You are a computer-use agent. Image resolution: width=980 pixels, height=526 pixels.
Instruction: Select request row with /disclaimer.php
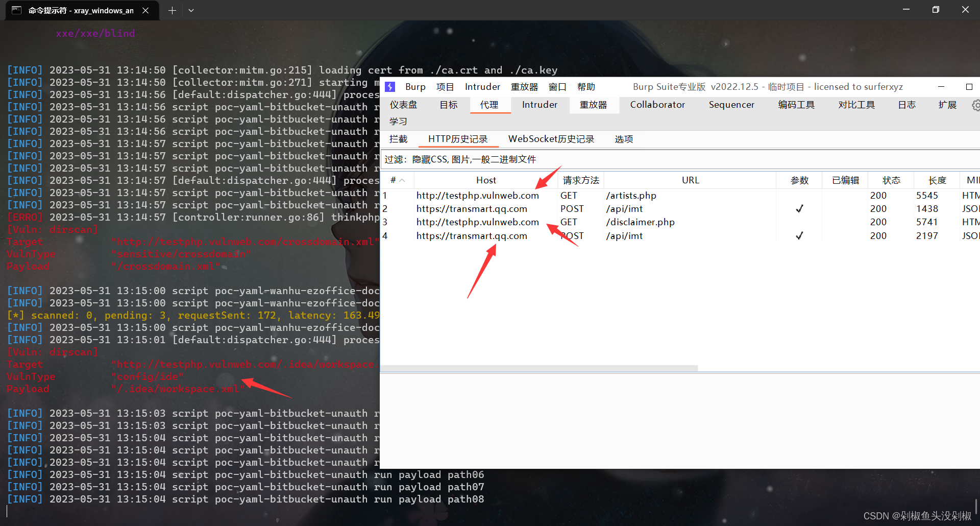[680, 222]
